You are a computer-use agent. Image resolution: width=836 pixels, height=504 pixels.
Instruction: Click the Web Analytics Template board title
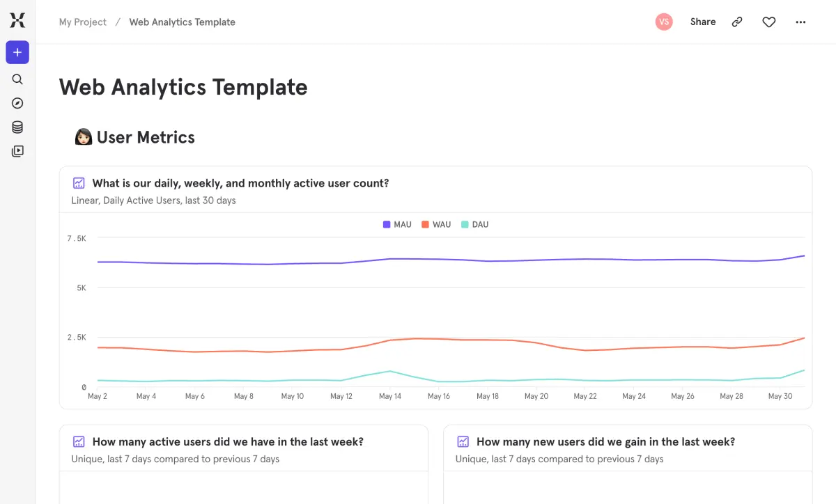(183, 88)
